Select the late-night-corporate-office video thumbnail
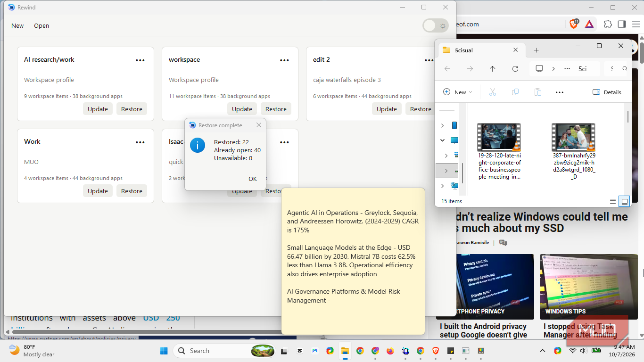 pyautogui.click(x=499, y=137)
